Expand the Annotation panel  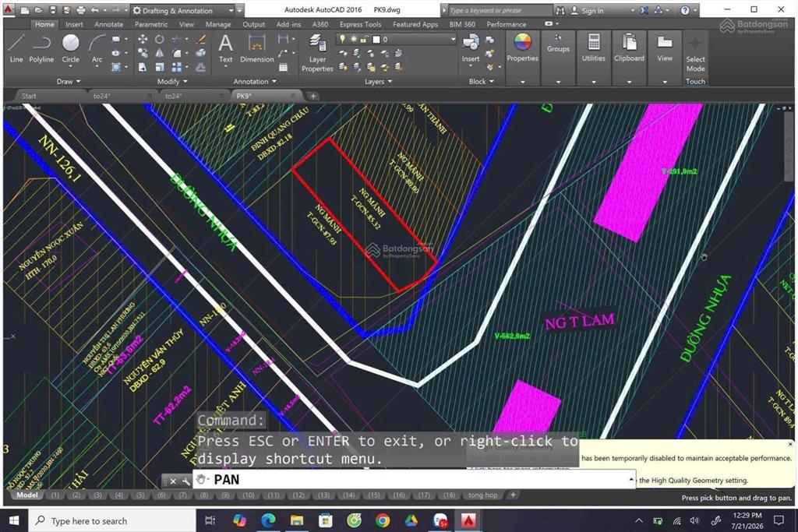pyautogui.click(x=255, y=81)
